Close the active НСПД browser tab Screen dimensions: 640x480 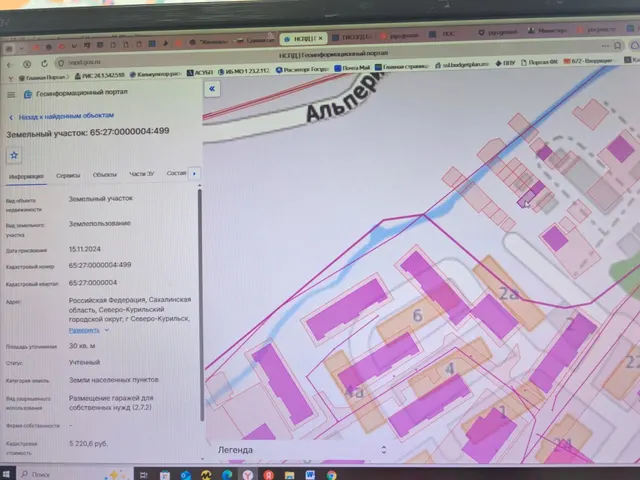[x=320, y=38]
